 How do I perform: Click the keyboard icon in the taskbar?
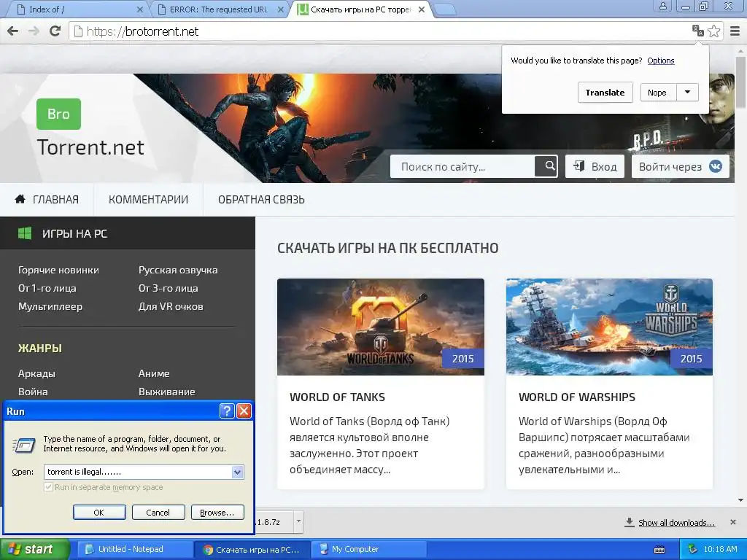[x=659, y=550]
